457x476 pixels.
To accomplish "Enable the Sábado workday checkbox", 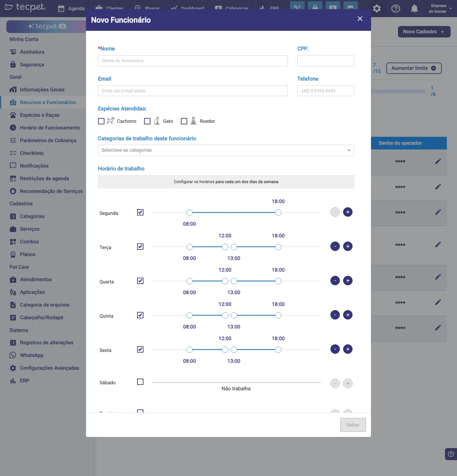I will coord(140,382).
